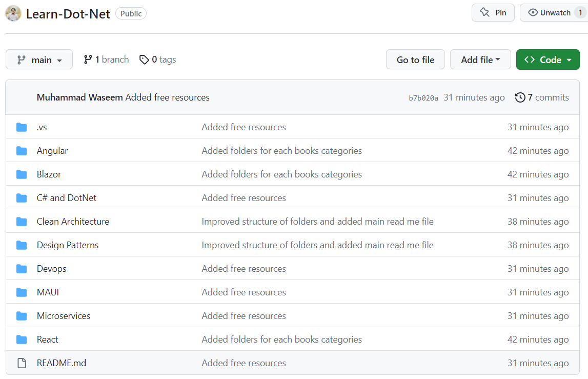Click the folder icon for React
The width and height of the screenshot is (588, 379).
coord(22,340)
